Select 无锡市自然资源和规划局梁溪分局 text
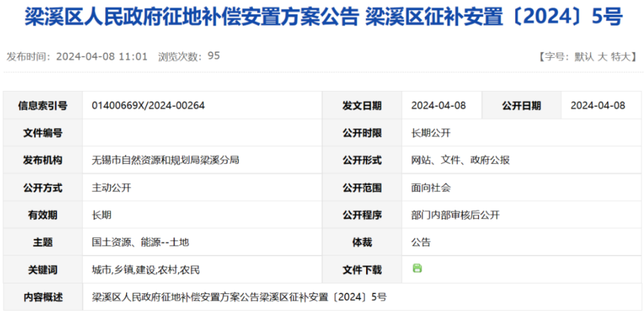This screenshot has width=644, height=316. tap(165, 160)
